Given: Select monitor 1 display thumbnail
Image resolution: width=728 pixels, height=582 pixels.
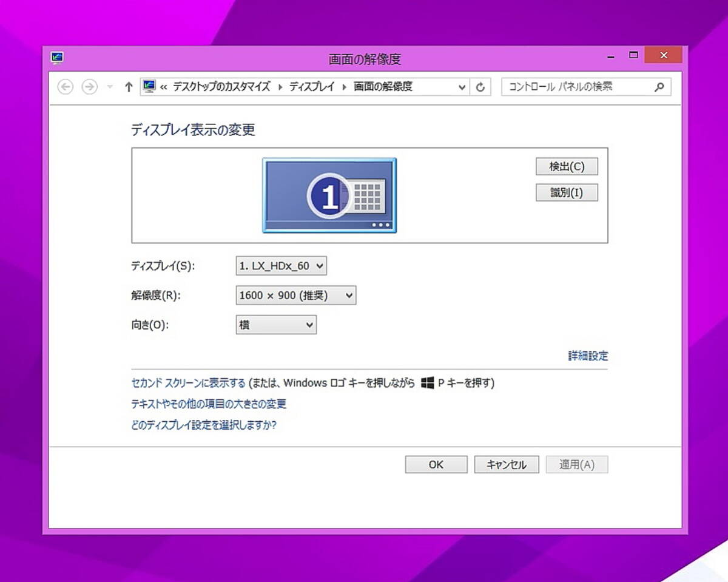Looking at the screenshot, I should point(329,195).
